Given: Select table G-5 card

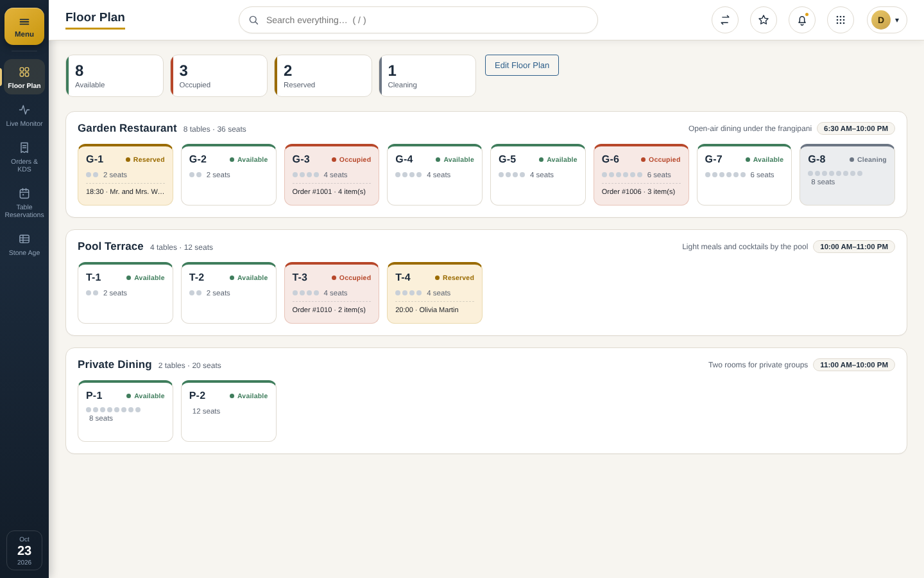Looking at the screenshot, I should 538,175.
